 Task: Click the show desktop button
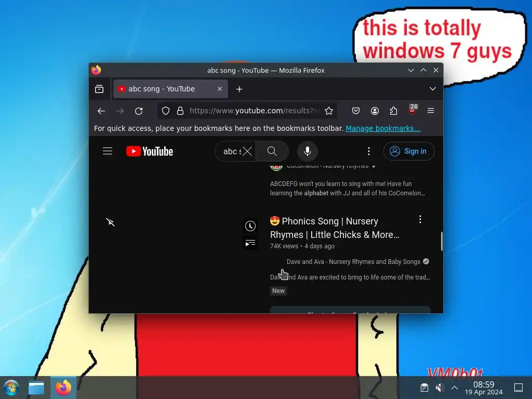(x=518, y=388)
